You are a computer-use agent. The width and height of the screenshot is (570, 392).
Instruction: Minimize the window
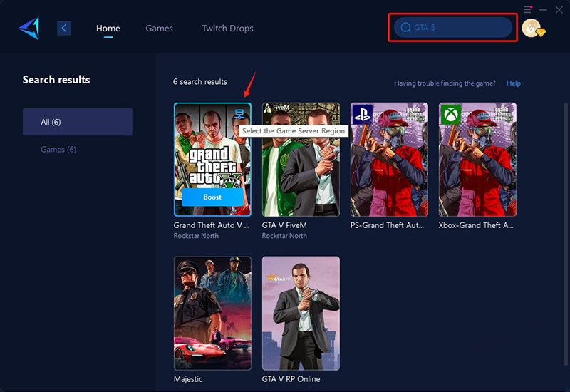click(x=543, y=10)
